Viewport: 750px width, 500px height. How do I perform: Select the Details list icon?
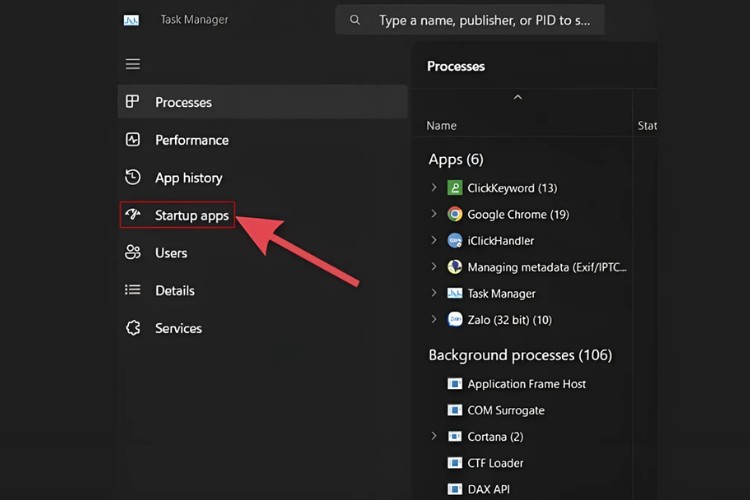pyautogui.click(x=133, y=290)
